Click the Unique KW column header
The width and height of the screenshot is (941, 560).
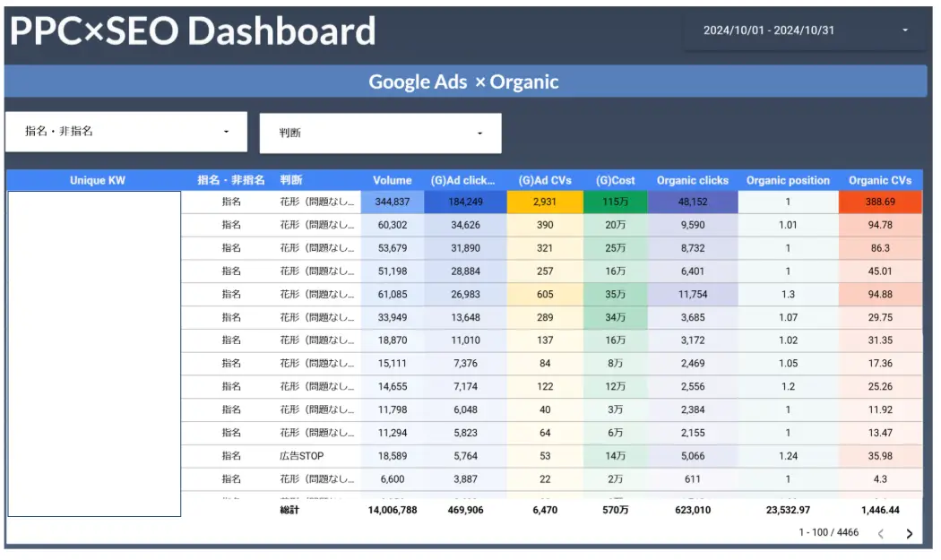[97, 180]
